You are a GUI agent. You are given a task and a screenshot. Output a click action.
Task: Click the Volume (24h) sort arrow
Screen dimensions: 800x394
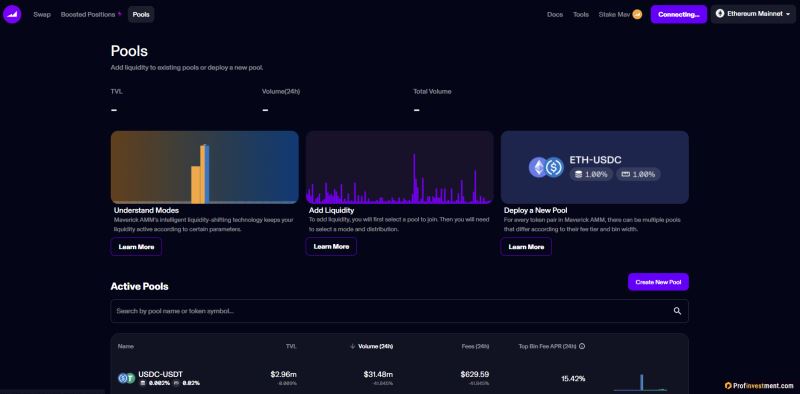[x=352, y=346]
